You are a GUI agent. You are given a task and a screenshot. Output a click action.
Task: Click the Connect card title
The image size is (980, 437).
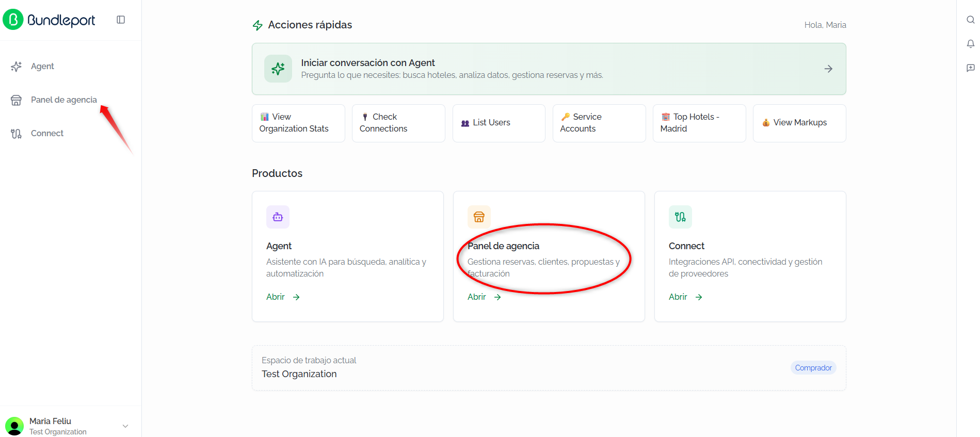686,246
